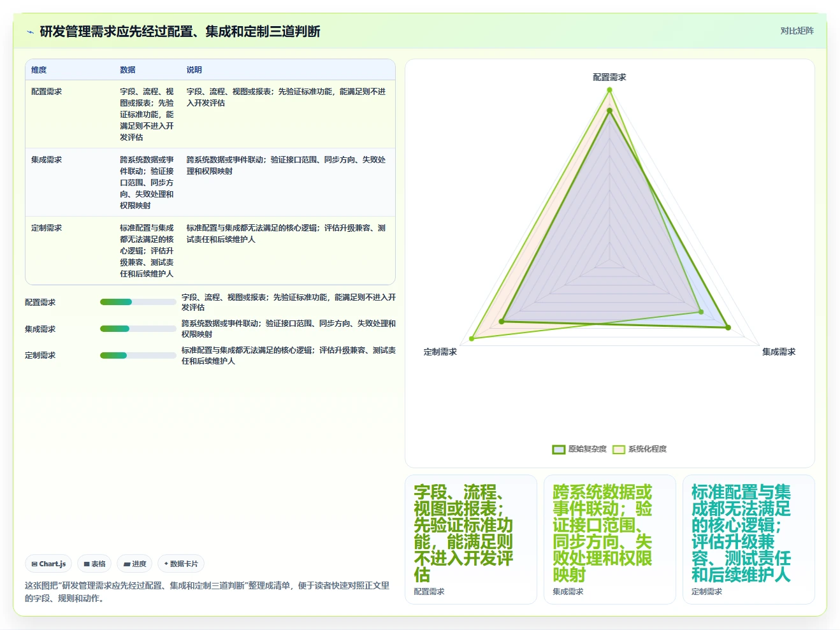This screenshot has height=630, width=840.
Task: Click the Chart.js tag chip
Action: tap(48, 564)
